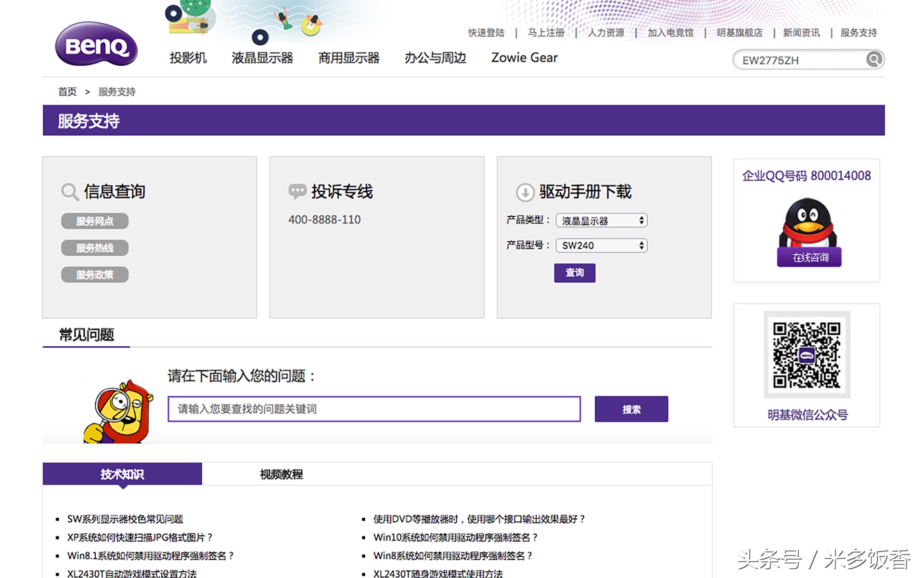The height and width of the screenshot is (578, 924).
Task: Open the 产品类型 dropdown showing 液晶显示器
Action: click(601, 220)
